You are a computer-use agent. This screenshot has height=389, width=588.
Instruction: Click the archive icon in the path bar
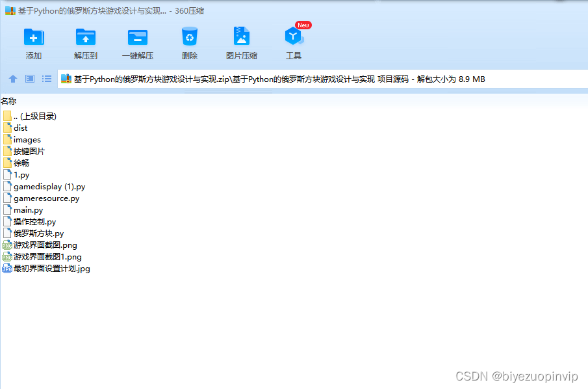pos(66,79)
